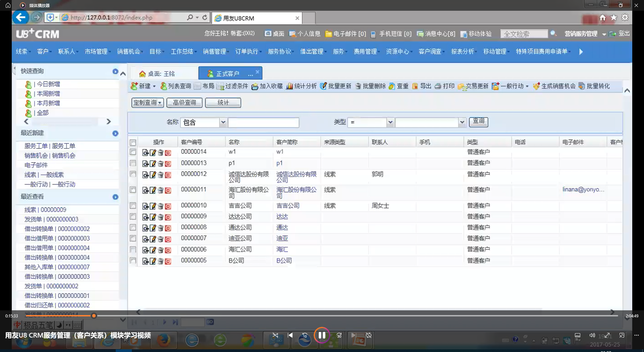This screenshot has height=352, width=644.
Task: Click the 统计 button
Action: coord(223,103)
